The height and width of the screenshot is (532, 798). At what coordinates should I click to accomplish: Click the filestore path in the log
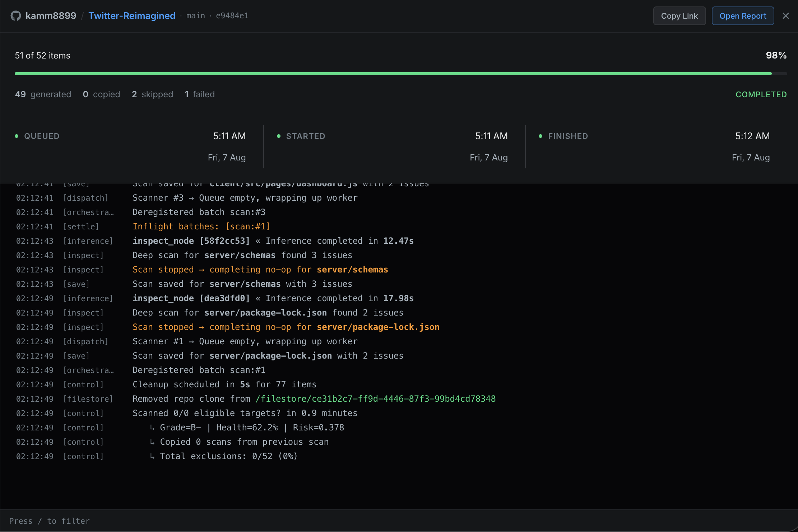click(376, 399)
